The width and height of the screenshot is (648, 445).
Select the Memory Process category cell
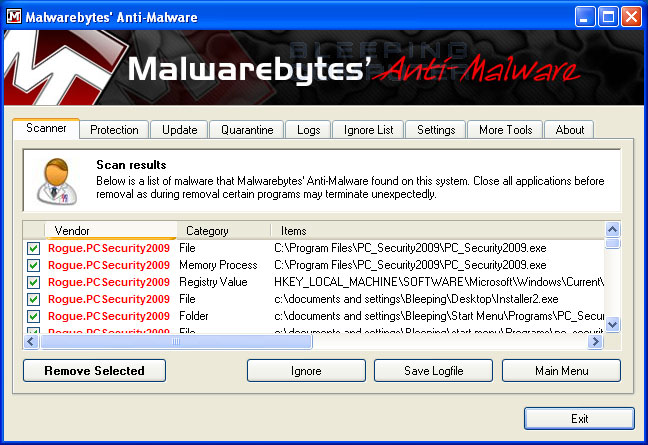point(218,265)
